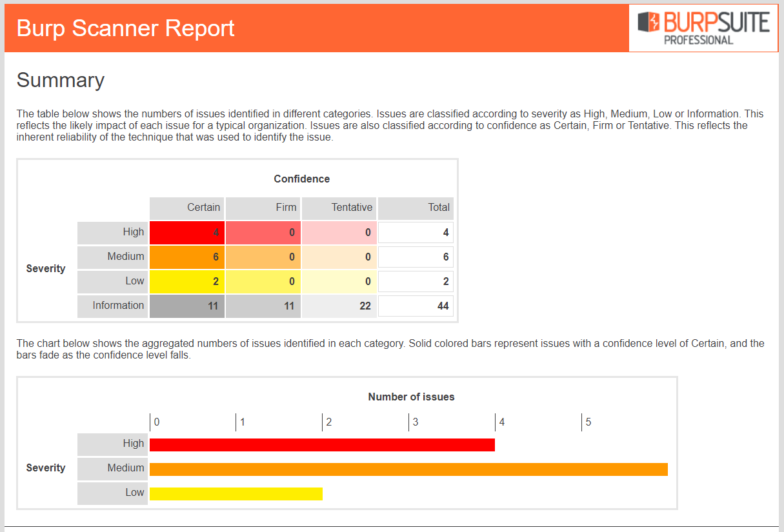Click the orange Medium severity bar
This screenshot has width=784, height=532.
408,469
